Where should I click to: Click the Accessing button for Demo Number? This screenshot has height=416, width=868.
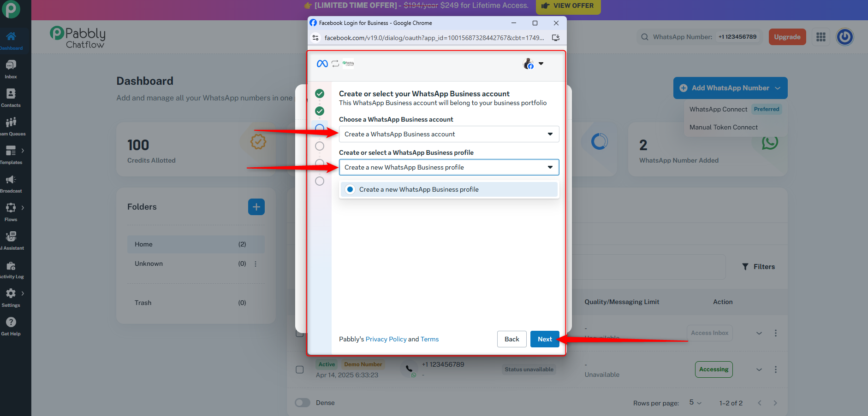coord(713,369)
